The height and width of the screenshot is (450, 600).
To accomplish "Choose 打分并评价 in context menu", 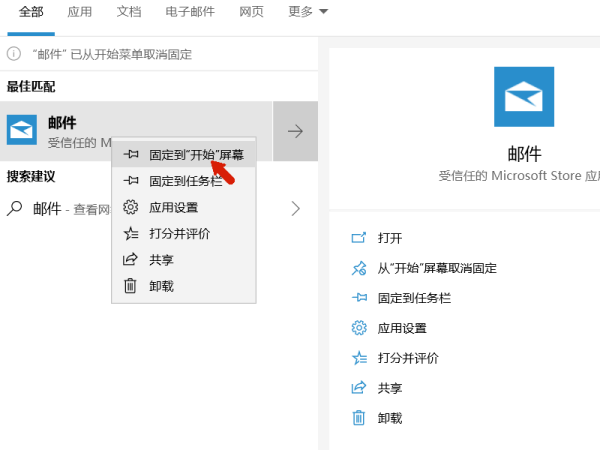I will pos(184,233).
